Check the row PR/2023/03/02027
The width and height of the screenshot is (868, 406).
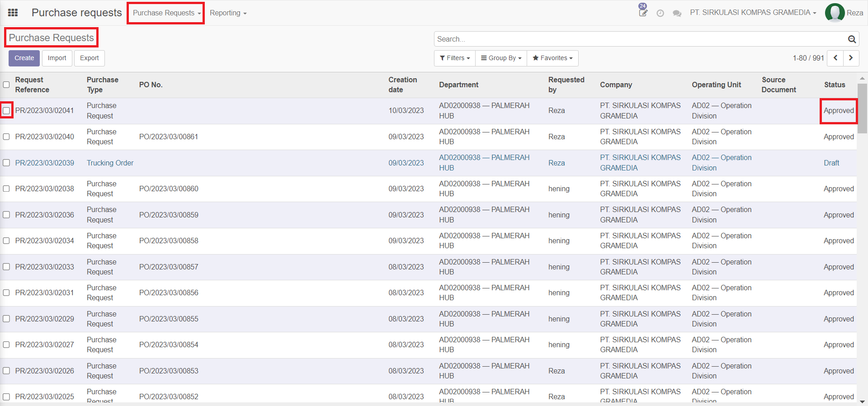6,345
